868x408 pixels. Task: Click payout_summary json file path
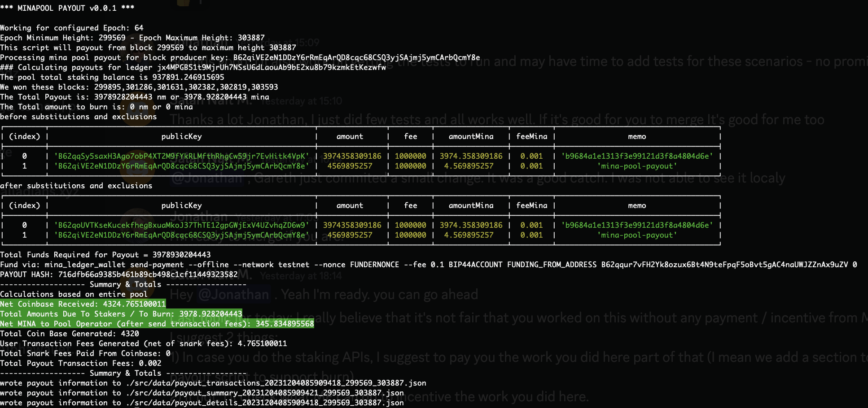(265, 393)
